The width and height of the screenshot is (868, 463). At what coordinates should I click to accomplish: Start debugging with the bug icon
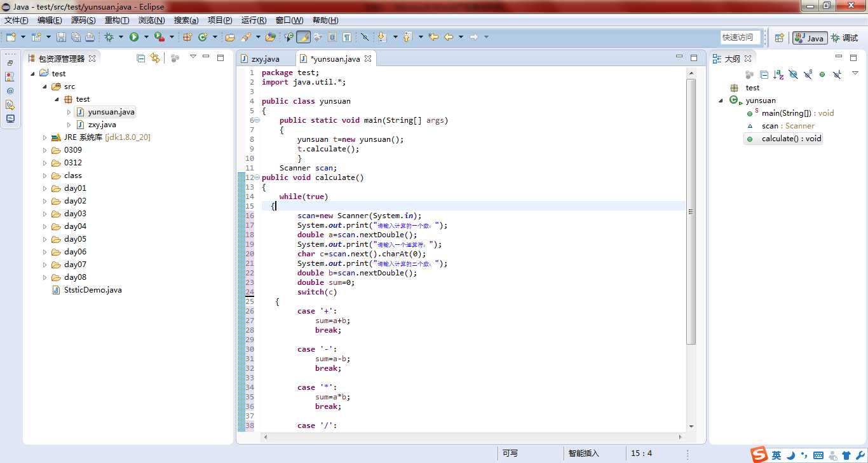click(x=109, y=37)
